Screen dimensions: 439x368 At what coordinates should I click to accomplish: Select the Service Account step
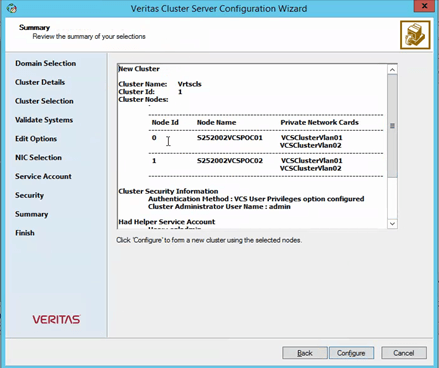43,176
